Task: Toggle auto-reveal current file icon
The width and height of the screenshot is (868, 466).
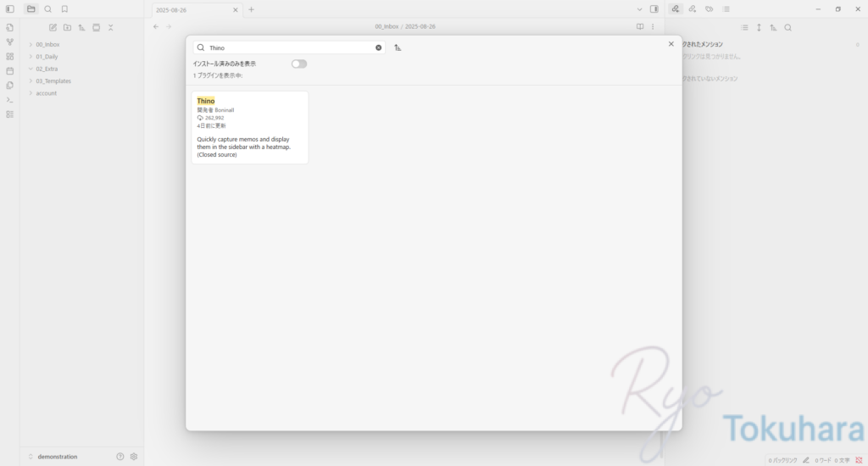Action: pyautogui.click(x=96, y=27)
